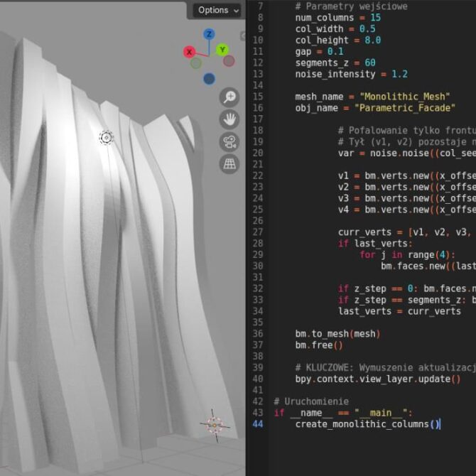The height and width of the screenshot is (476, 476).
Task: Click 'bpy.context.view_layer.update()' line
Action: (x=378, y=379)
